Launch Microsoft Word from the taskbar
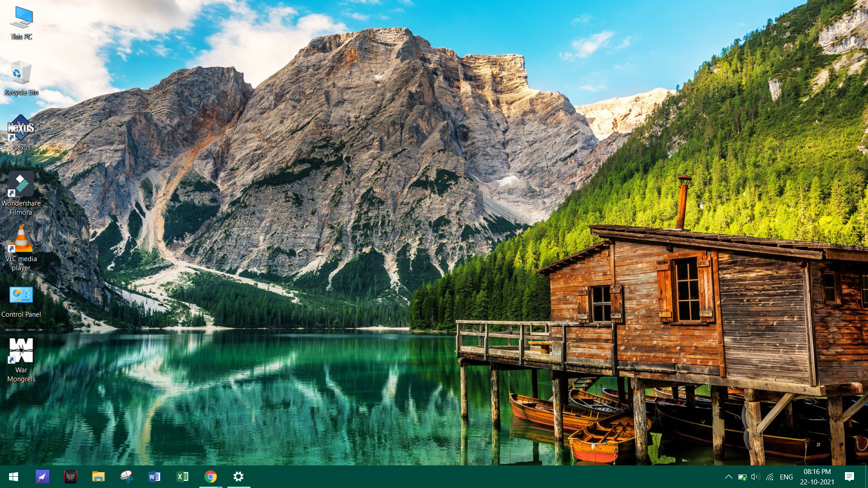This screenshot has width=868, height=488. [x=154, y=477]
